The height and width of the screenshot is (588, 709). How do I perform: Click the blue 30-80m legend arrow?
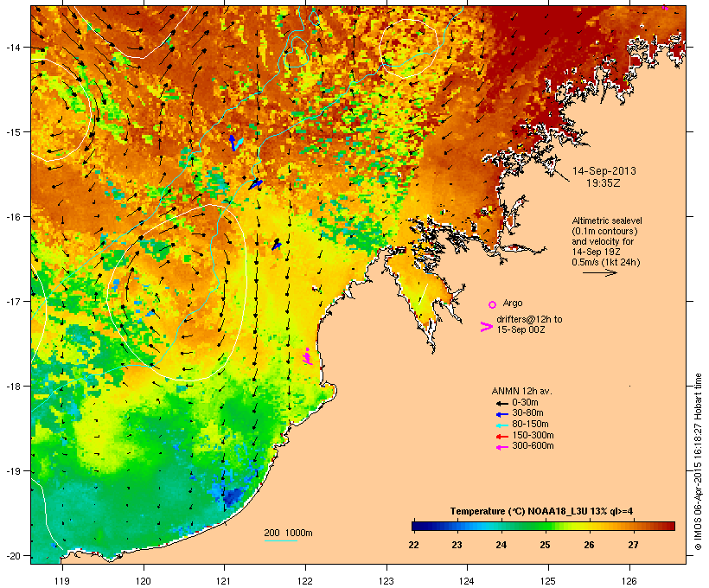[x=501, y=414]
